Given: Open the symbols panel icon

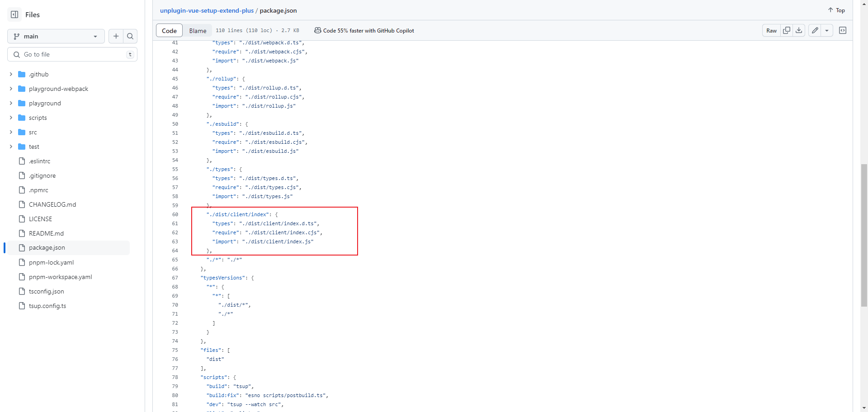Looking at the screenshot, I should [843, 30].
